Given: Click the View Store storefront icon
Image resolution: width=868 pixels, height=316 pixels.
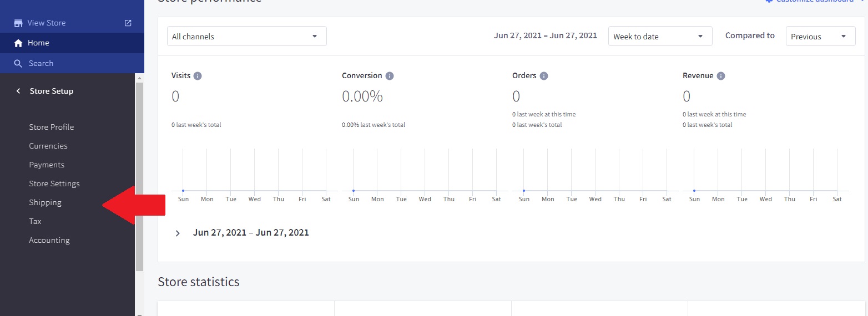Looking at the screenshot, I should coord(18,23).
